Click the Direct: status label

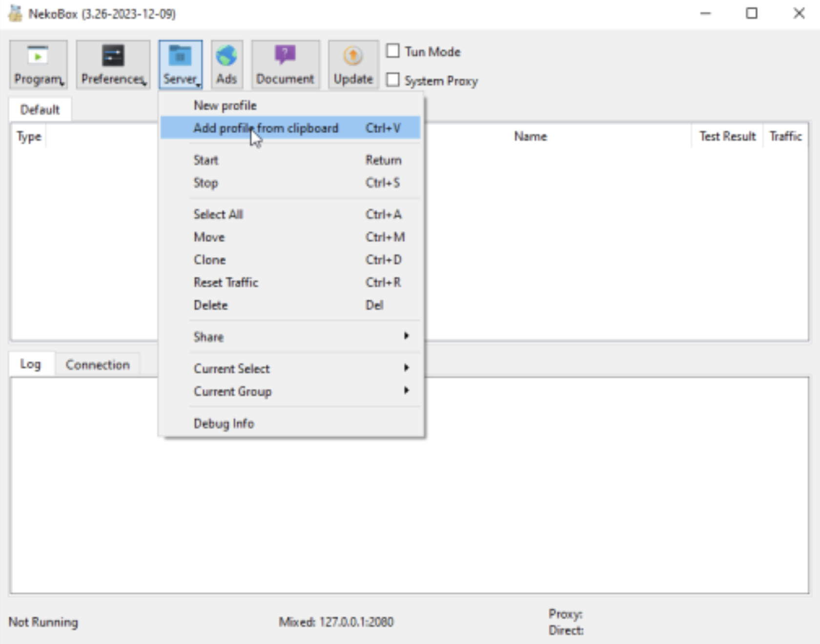[x=566, y=630]
